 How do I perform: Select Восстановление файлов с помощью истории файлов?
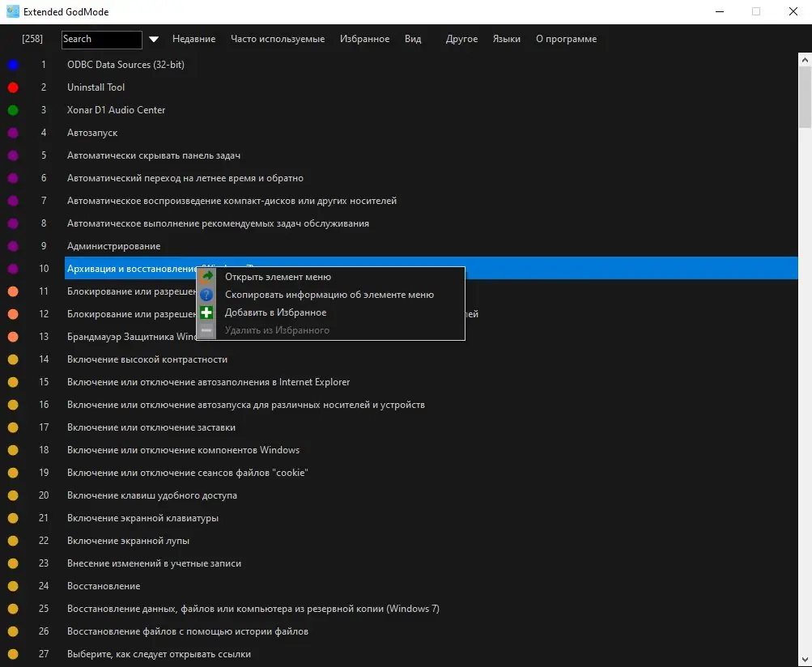pos(188,631)
